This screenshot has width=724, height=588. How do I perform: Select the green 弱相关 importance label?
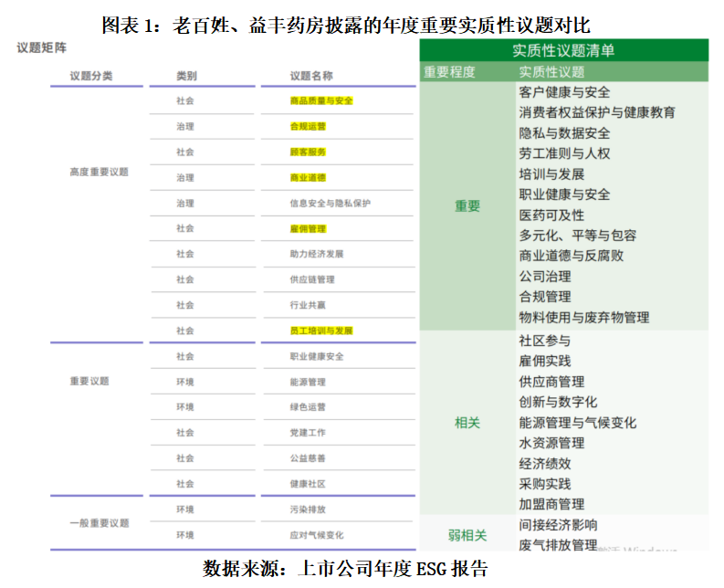click(x=467, y=535)
